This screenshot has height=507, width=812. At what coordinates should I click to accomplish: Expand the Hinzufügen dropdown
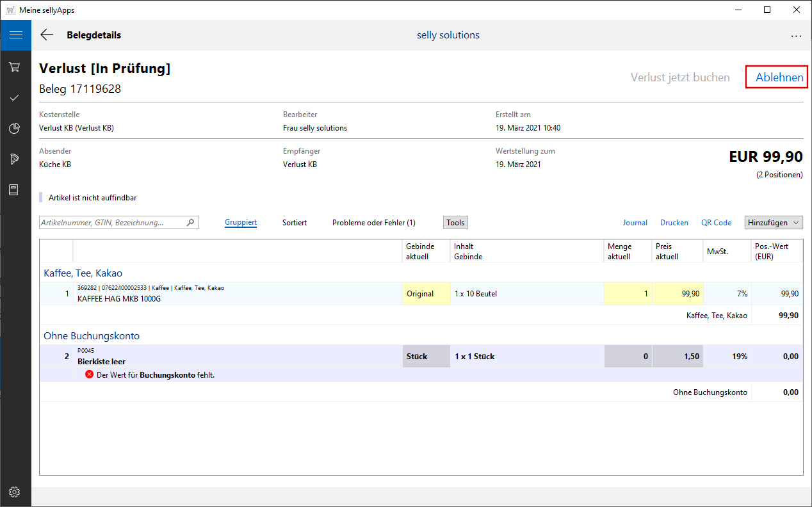(x=774, y=222)
